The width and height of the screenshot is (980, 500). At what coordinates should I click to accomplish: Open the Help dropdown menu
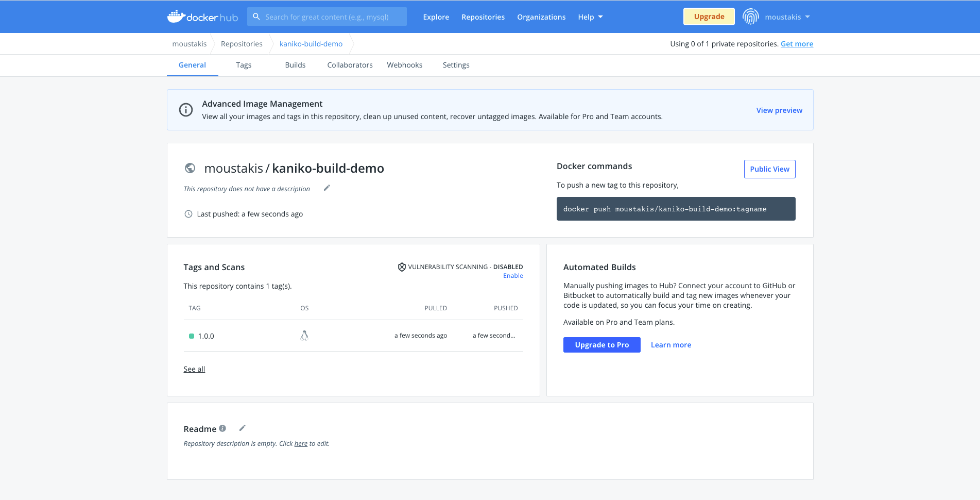590,17
